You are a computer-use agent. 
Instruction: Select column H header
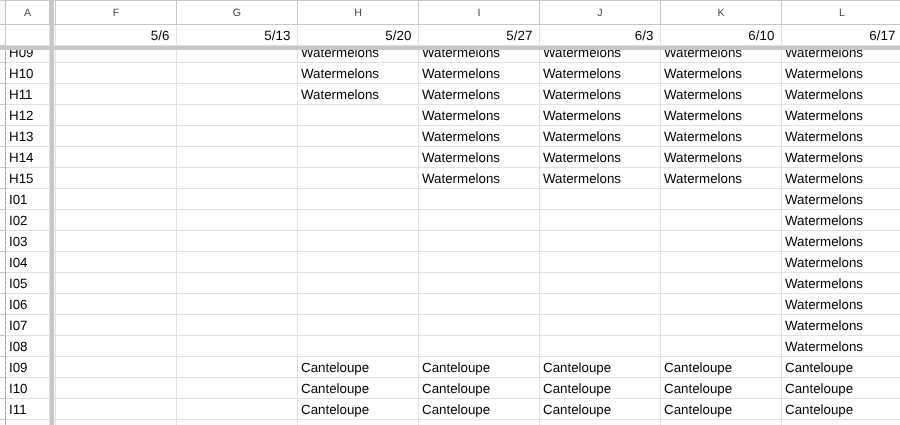(x=358, y=13)
